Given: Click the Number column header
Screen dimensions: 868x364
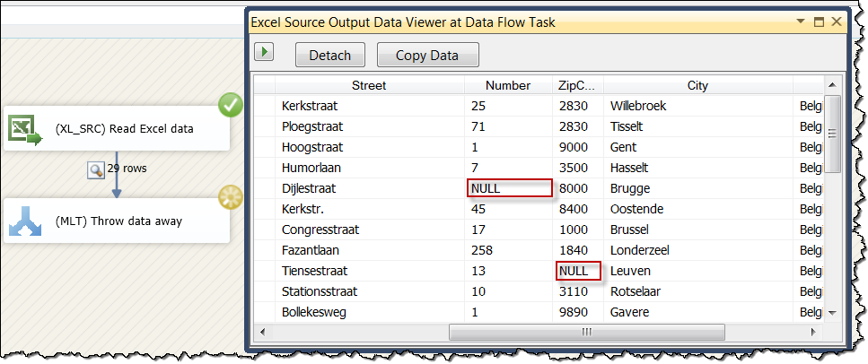Looking at the screenshot, I should click(x=508, y=85).
